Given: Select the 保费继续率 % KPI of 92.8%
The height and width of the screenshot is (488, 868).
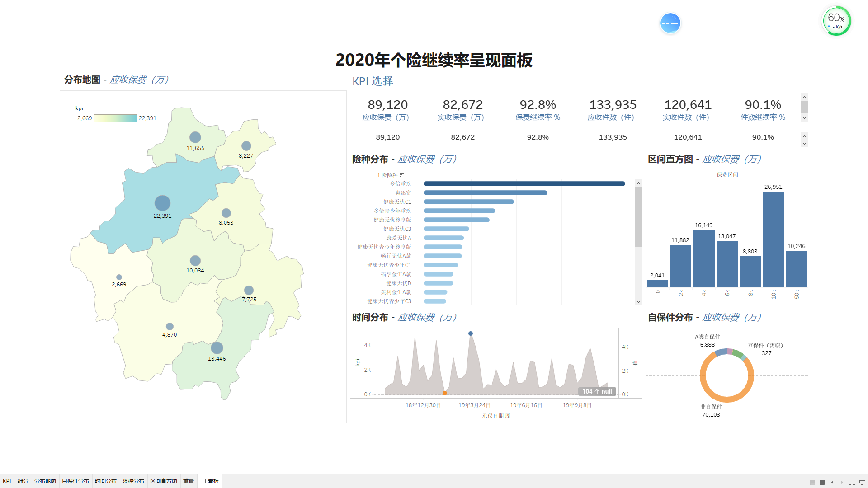Looking at the screenshot, I should pos(538,110).
